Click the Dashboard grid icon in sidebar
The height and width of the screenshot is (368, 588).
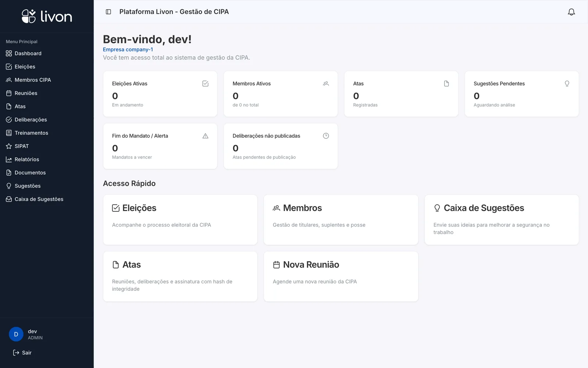[x=9, y=53]
